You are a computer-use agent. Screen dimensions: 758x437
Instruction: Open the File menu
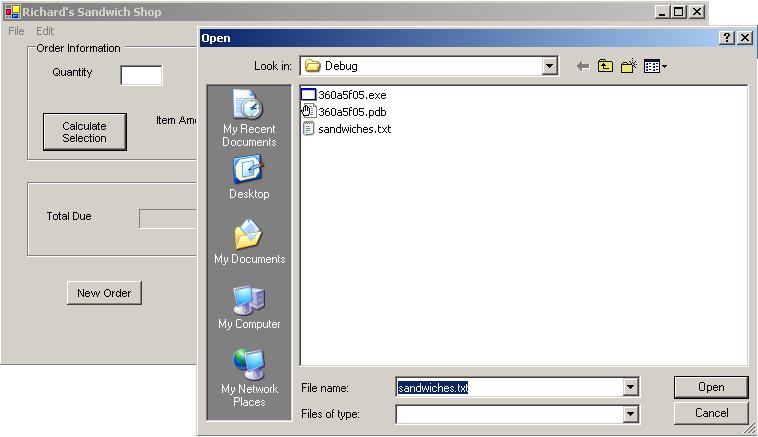pyautogui.click(x=16, y=31)
